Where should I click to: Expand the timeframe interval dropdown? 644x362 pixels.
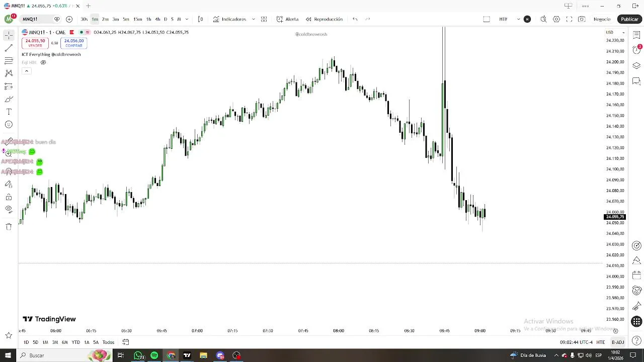point(187,19)
